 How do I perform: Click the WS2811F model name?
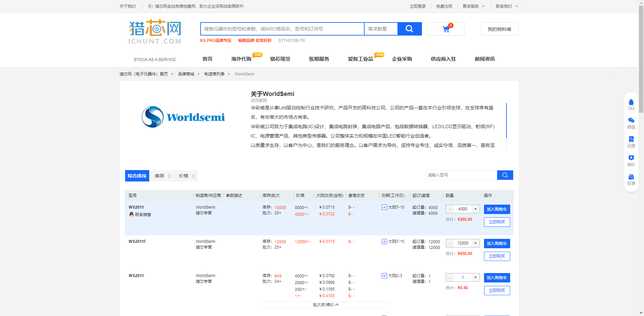pyautogui.click(x=137, y=242)
